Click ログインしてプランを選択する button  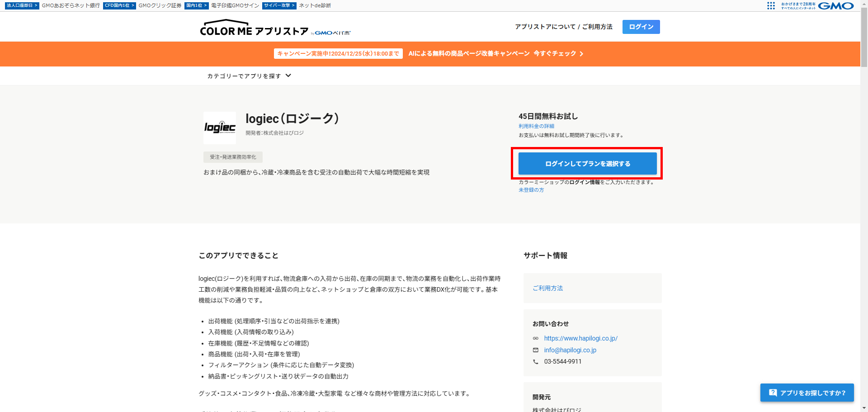coord(587,163)
